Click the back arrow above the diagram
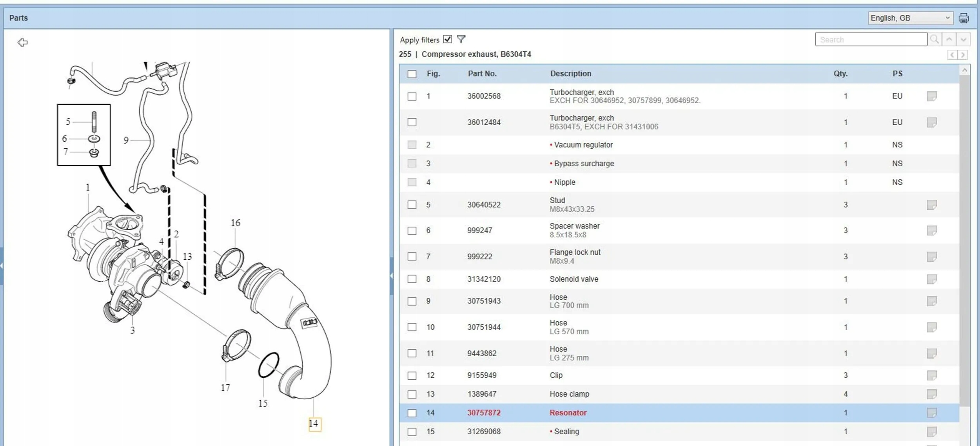Viewport: 980px width, 446px height. [23, 42]
